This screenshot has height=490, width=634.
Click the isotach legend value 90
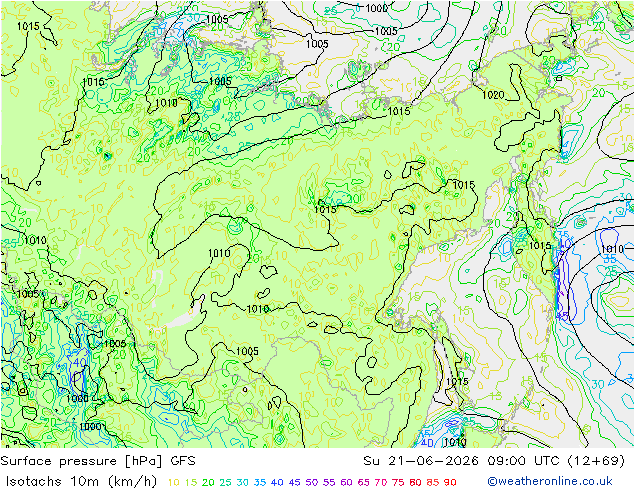[x=450, y=482]
